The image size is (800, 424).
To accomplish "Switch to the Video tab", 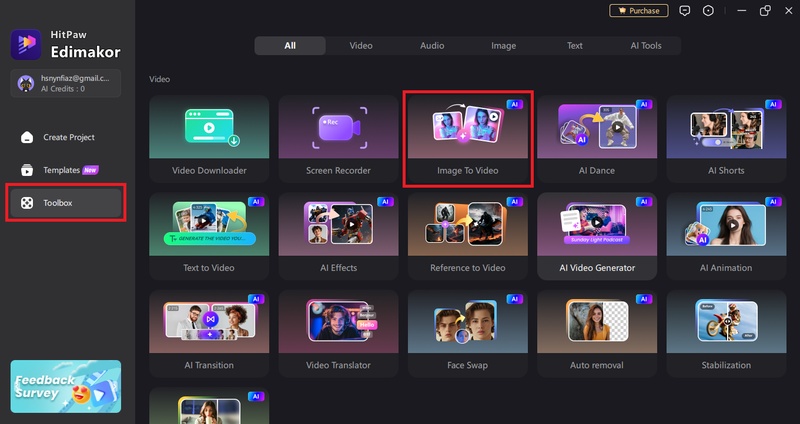I will (361, 45).
